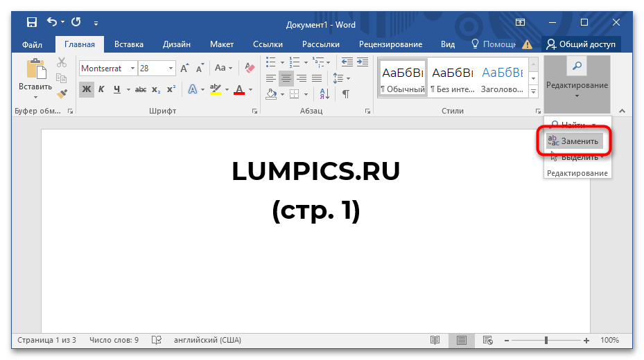644x360 pixels.
Task: Align text left
Action: coord(270,78)
